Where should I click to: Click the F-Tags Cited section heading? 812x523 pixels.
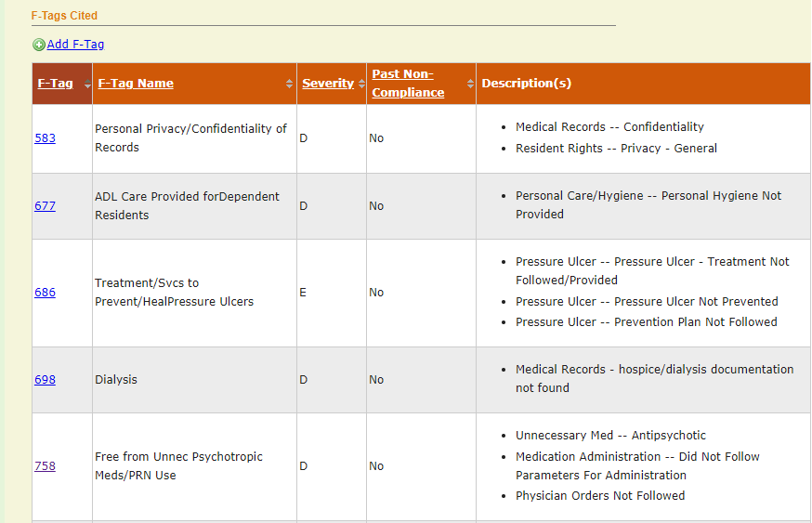coord(64,16)
